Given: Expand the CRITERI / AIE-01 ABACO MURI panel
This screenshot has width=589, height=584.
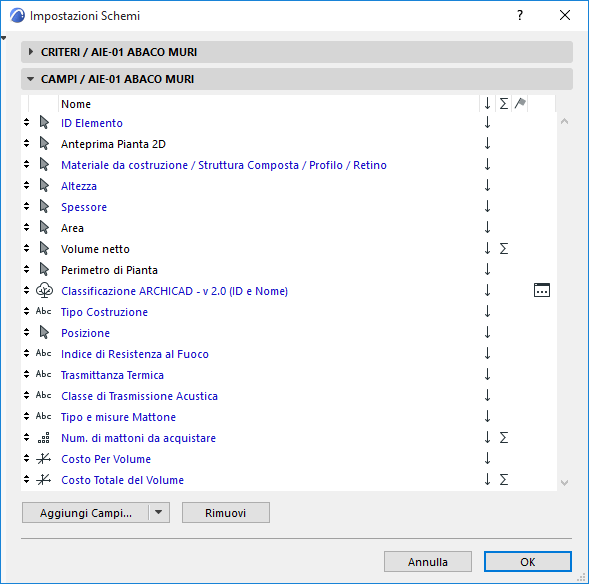Looking at the screenshot, I should pyautogui.click(x=31, y=51).
